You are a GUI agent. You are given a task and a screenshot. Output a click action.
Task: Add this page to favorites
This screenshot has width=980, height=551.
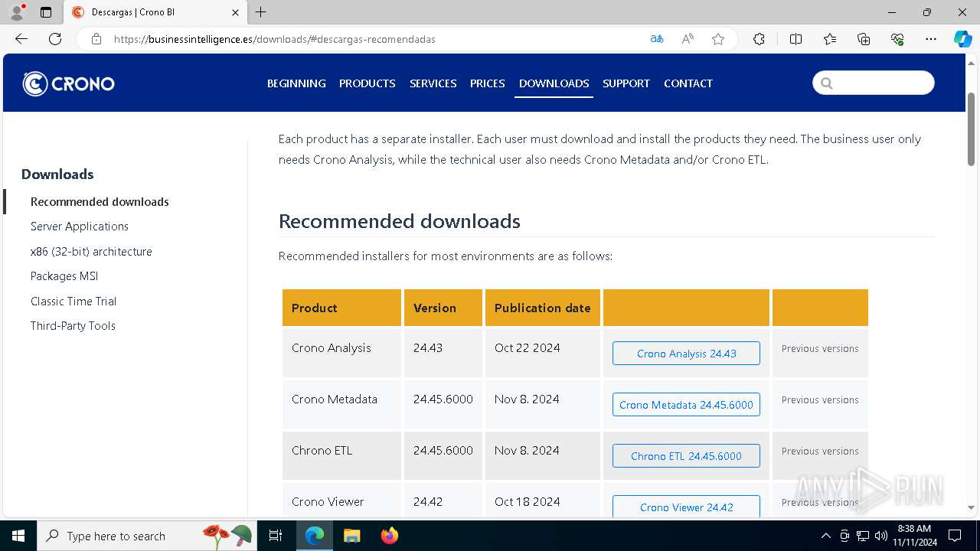click(718, 39)
